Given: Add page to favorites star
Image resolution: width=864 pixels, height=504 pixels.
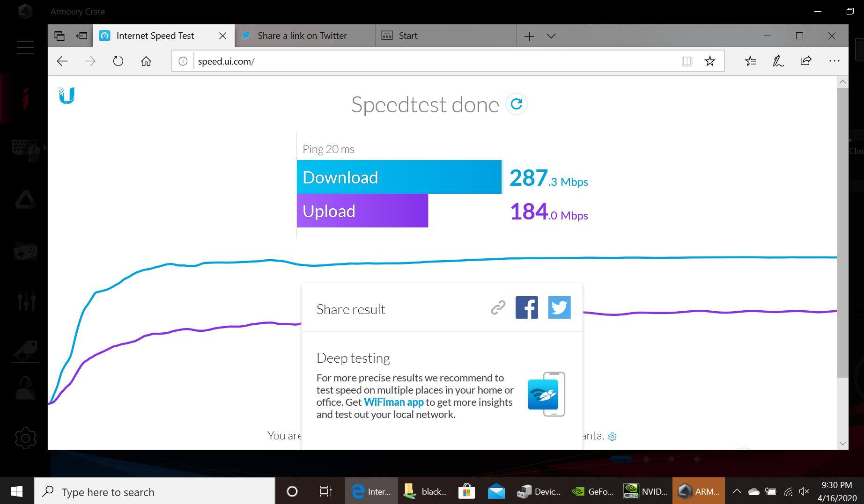Looking at the screenshot, I should click(709, 61).
